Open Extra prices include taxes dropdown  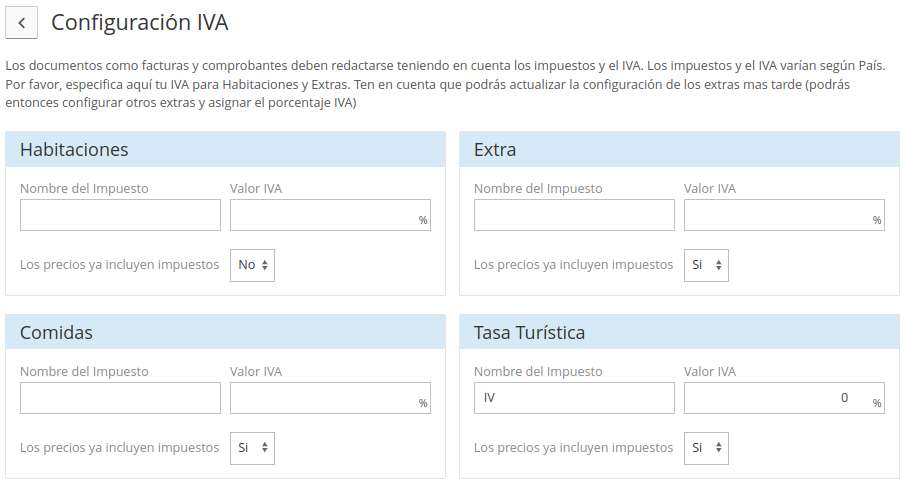(706, 265)
